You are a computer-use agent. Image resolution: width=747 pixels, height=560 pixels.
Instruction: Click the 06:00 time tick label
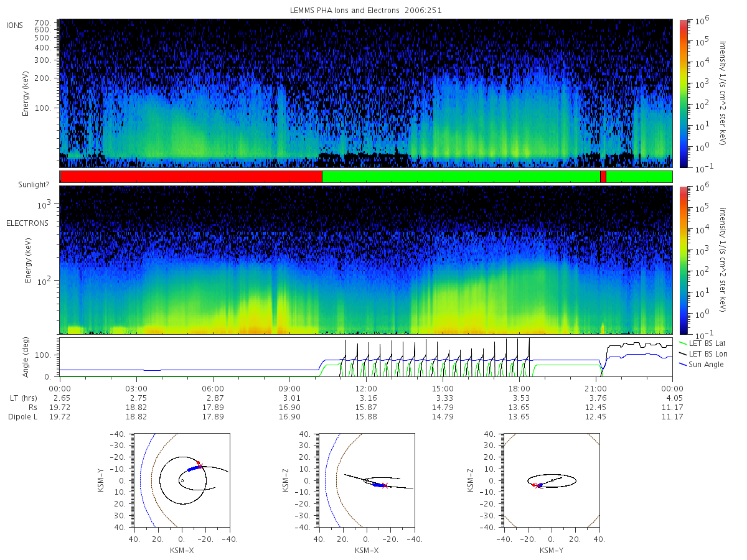[x=213, y=389]
